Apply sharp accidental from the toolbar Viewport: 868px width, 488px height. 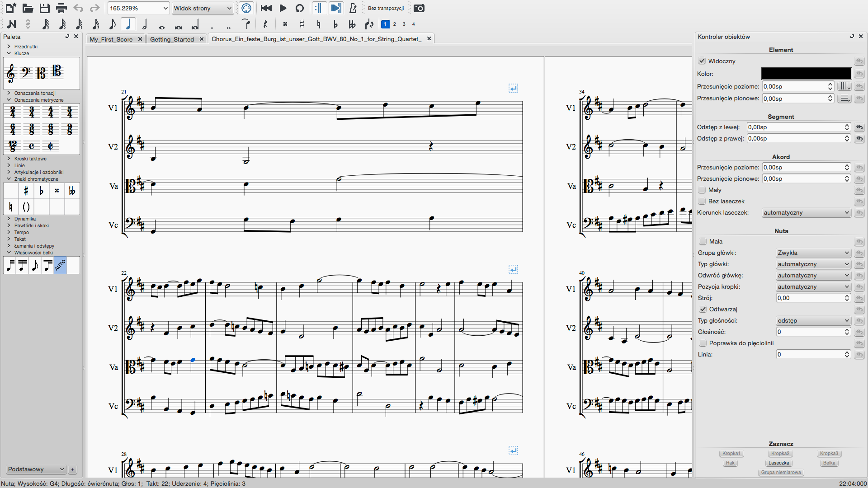click(302, 24)
